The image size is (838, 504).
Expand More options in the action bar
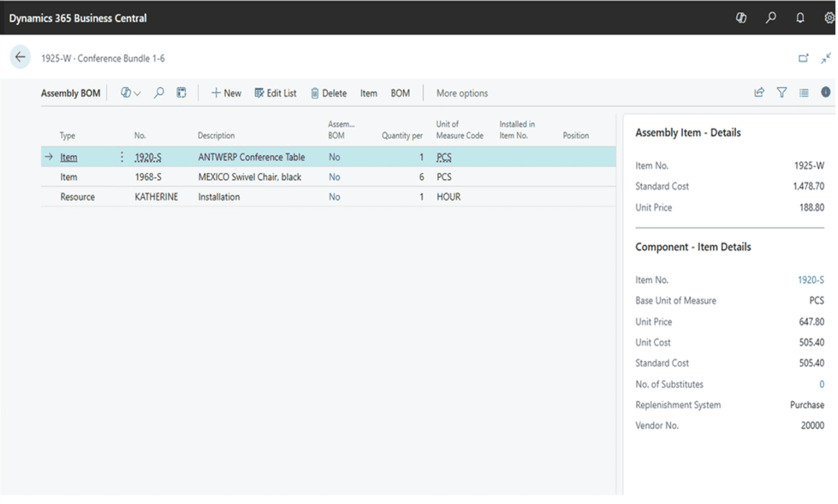(462, 93)
